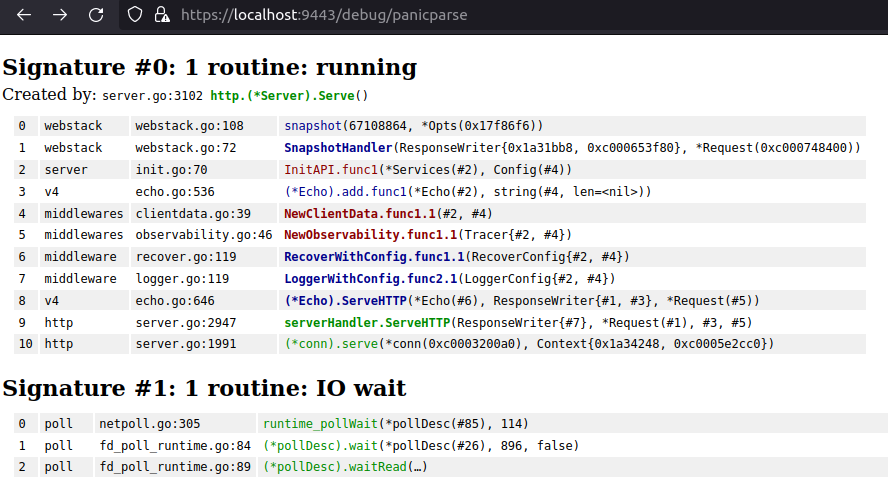Click the shield tracking protection icon
Screen dimensions: 888x480
[136, 15]
